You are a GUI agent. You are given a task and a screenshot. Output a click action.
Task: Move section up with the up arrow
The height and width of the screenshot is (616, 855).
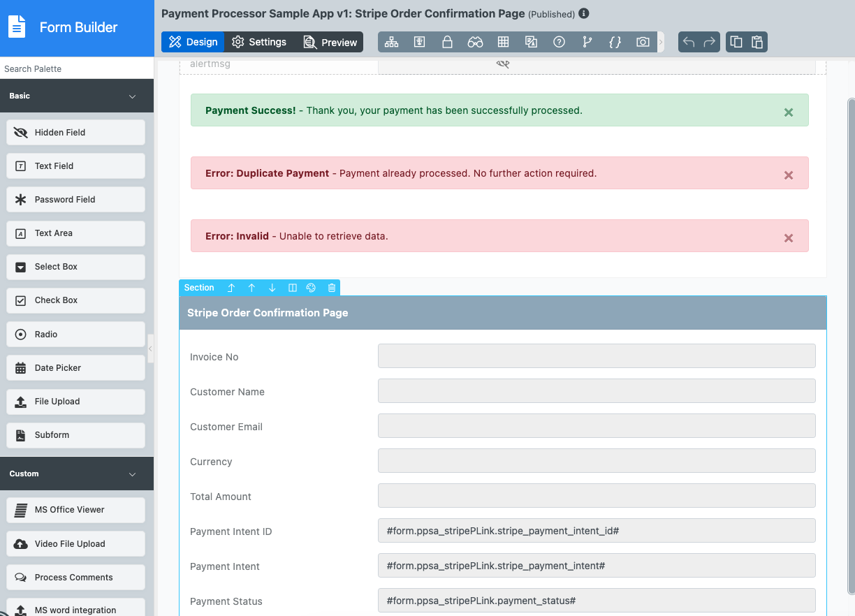point(251,288)
